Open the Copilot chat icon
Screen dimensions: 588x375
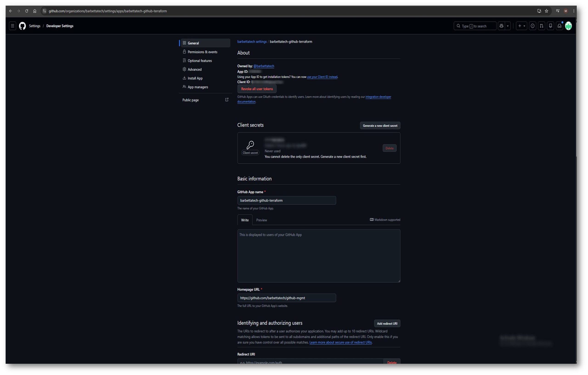pyautogui.click(x=501, y=26)
